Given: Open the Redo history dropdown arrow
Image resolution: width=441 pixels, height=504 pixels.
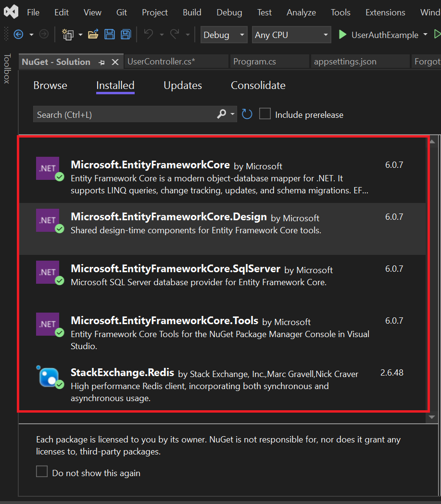Looking at the screenshot, I should coord(188,35).
